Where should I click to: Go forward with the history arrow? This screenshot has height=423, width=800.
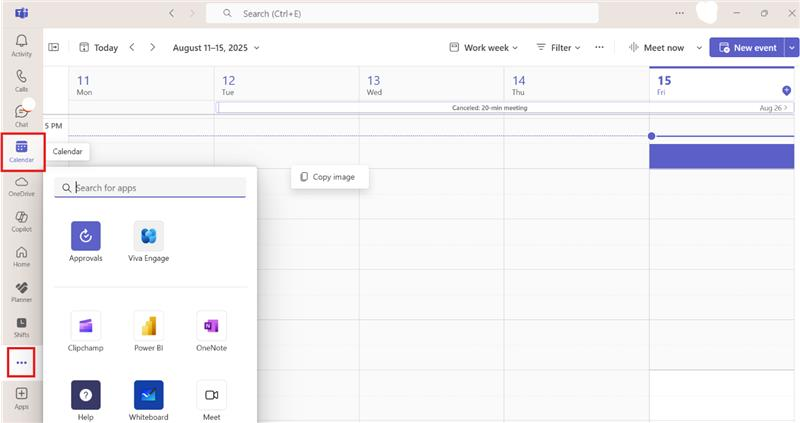coord(192,13)
